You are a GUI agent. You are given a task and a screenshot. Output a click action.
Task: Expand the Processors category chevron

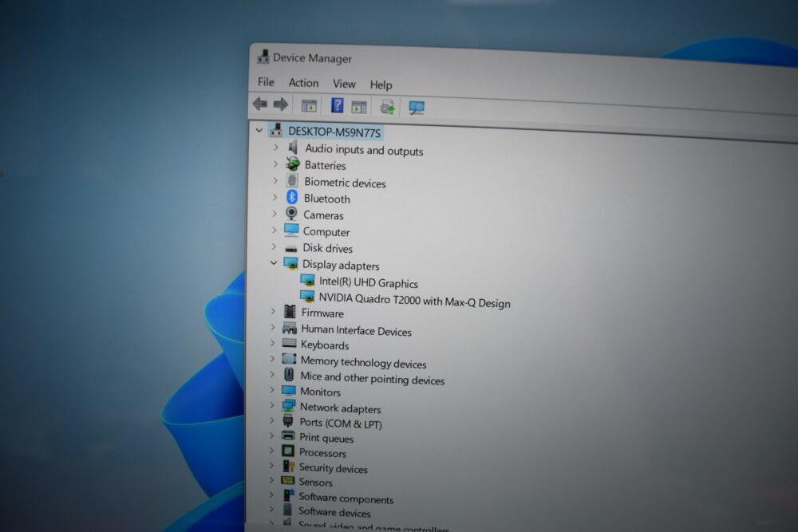[x=271, y=451]
